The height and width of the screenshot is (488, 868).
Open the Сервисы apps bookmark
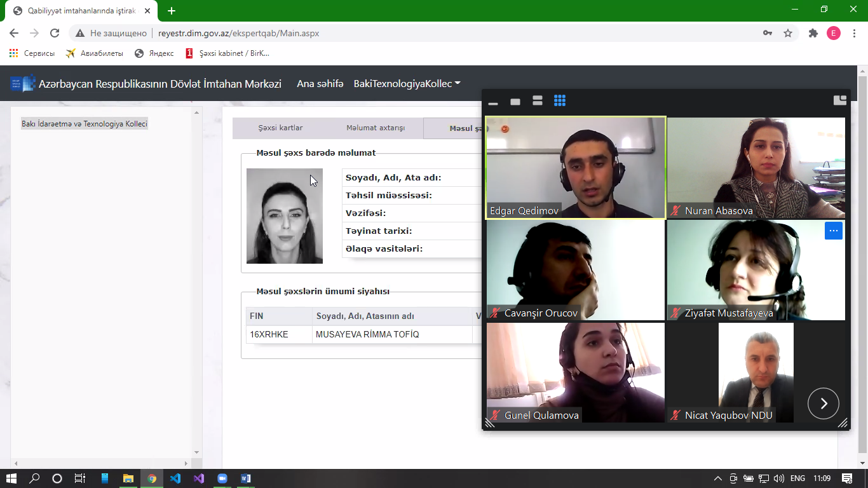tap(32, 53)
